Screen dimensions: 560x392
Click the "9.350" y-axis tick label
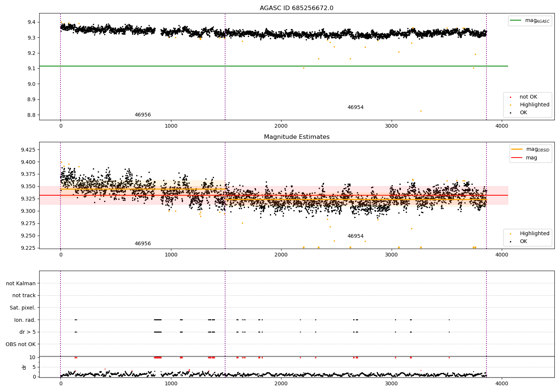[28, 187]
